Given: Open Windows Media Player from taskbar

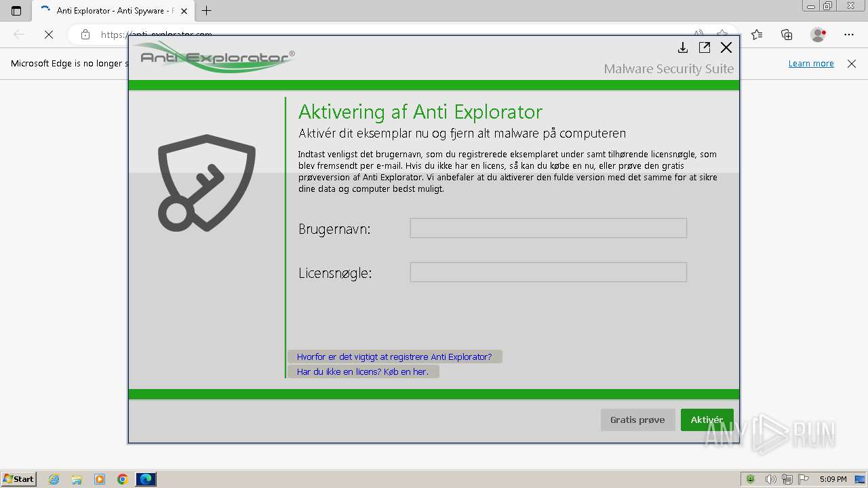Looking at the screenshot, I should pos(100,479).
